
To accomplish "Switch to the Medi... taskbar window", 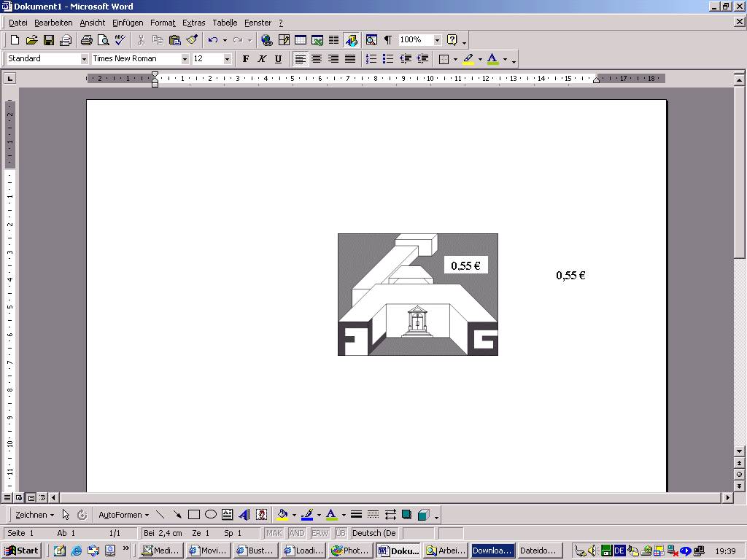I will (161, 551).
